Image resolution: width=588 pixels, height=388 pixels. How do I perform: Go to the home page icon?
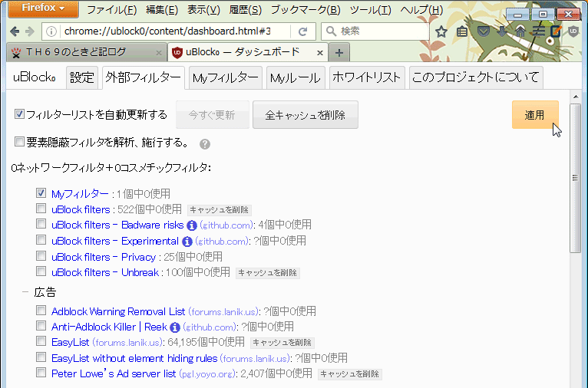(x=520, y=31)
